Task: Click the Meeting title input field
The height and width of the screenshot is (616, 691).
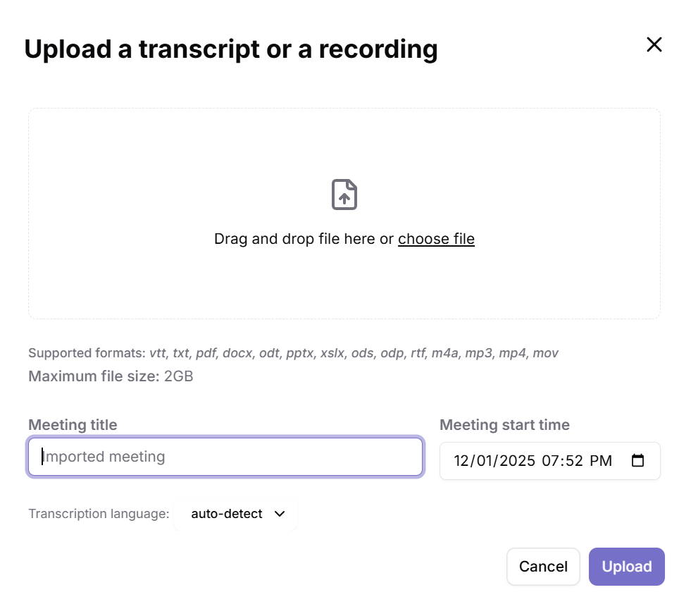Action: point(225,457)
